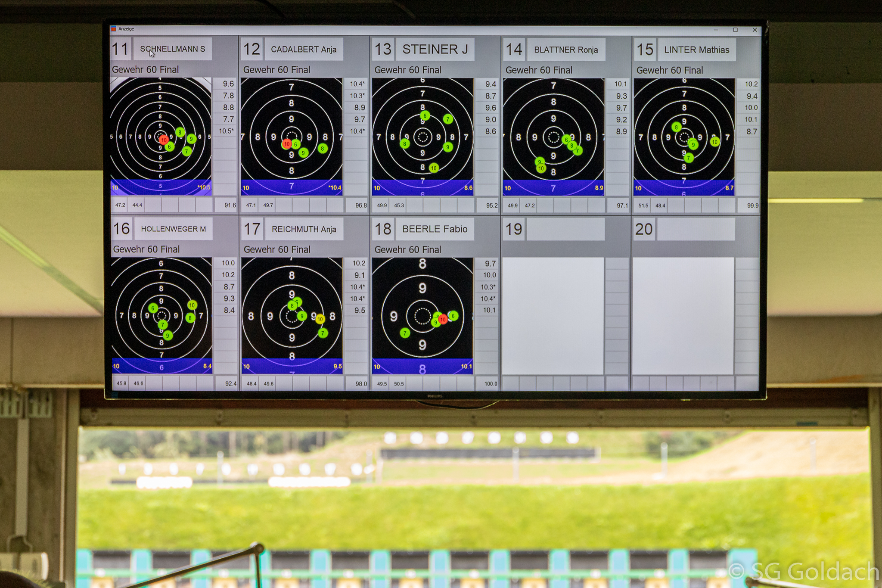The image size is (882, 588).
Task: Click the red shot marker on lane 12 target
Action: point(287,144)
